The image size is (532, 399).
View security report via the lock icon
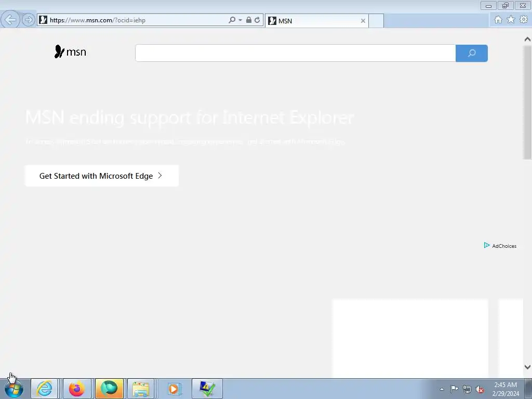(249, 20)
